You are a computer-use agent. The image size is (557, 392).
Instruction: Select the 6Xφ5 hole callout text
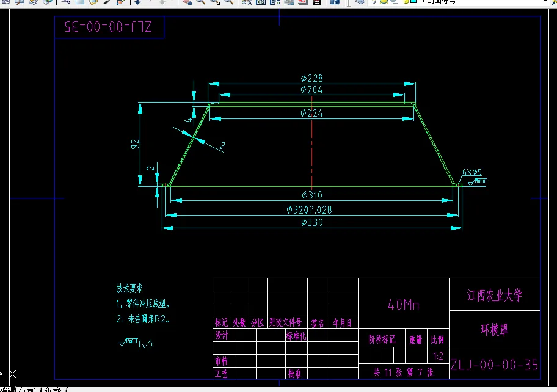(x=471, y=172)
